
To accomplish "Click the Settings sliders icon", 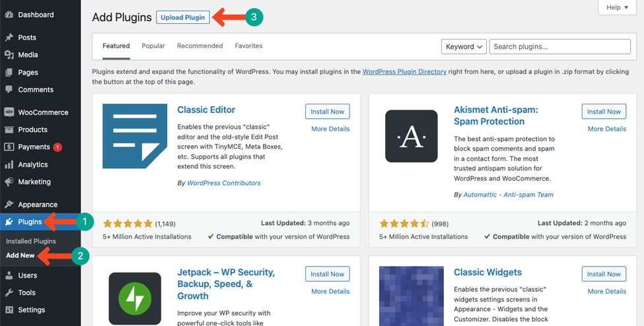I will click(x=9, y=310).
